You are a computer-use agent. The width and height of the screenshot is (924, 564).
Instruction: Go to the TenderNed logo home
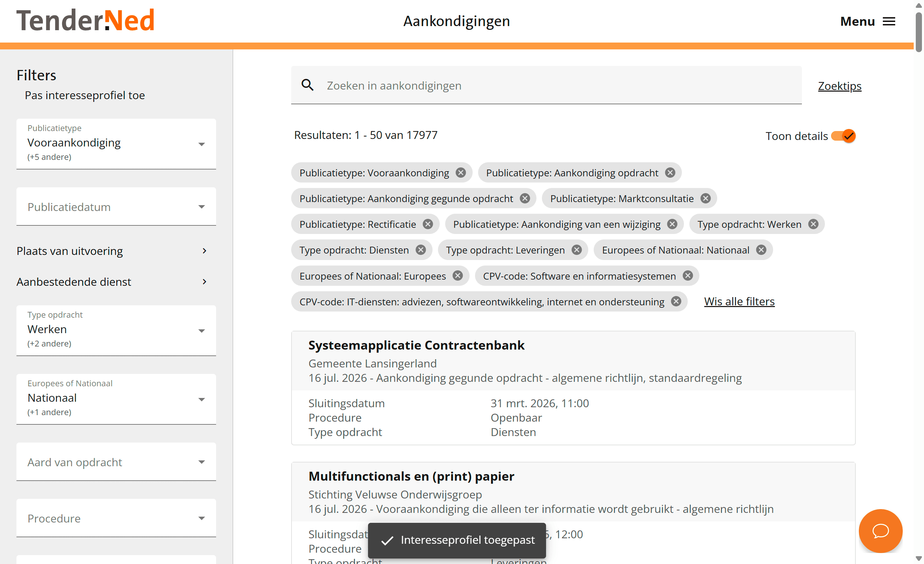pyautogui.click(x=85, y=20)
